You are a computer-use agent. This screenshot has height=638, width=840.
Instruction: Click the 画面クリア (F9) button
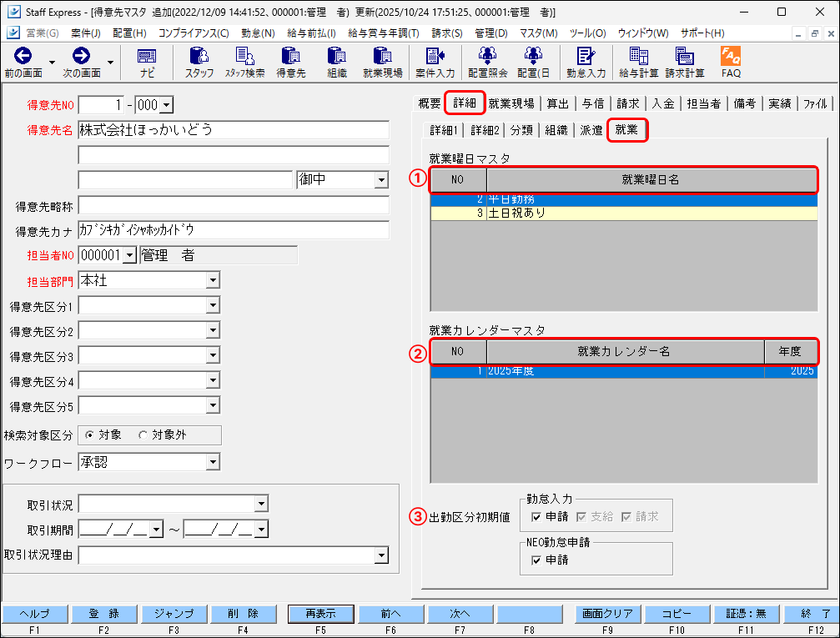click(607, 615)
